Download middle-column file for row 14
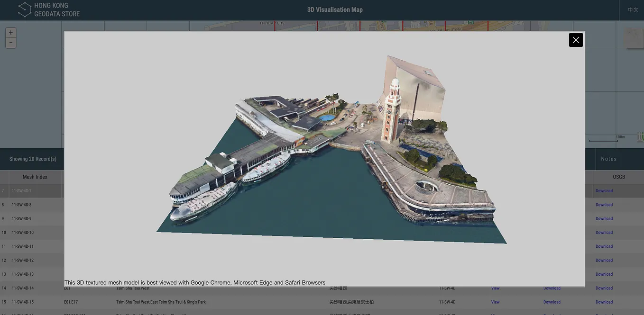This screenshot has height=315, width=644. 552,288
